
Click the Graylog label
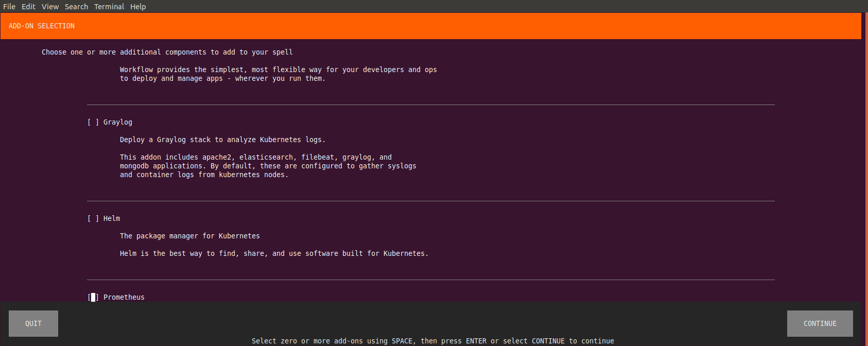coord(118,122)
